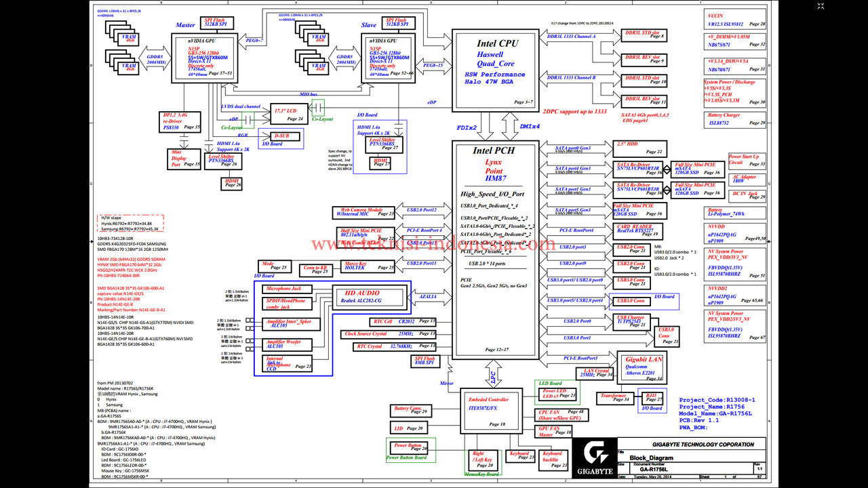Image resolution: width=868 pixels, height=488 pixels.
Task: Click the 2.5" HDD block
Action: click(x=641, y=148)
